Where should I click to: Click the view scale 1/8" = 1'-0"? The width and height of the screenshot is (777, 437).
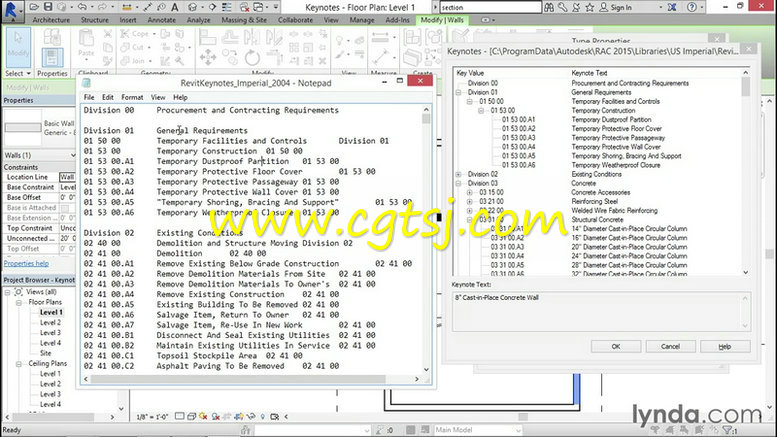click(152, 417)
